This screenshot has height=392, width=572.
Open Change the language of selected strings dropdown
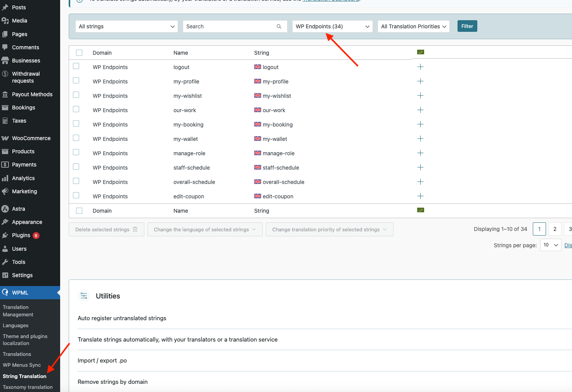[x=205, y=229]
